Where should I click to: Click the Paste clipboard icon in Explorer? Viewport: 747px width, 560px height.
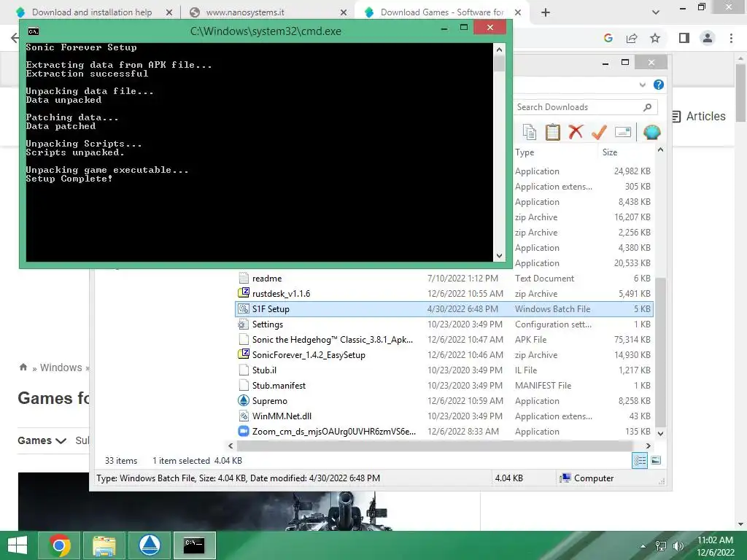(553, 132)
